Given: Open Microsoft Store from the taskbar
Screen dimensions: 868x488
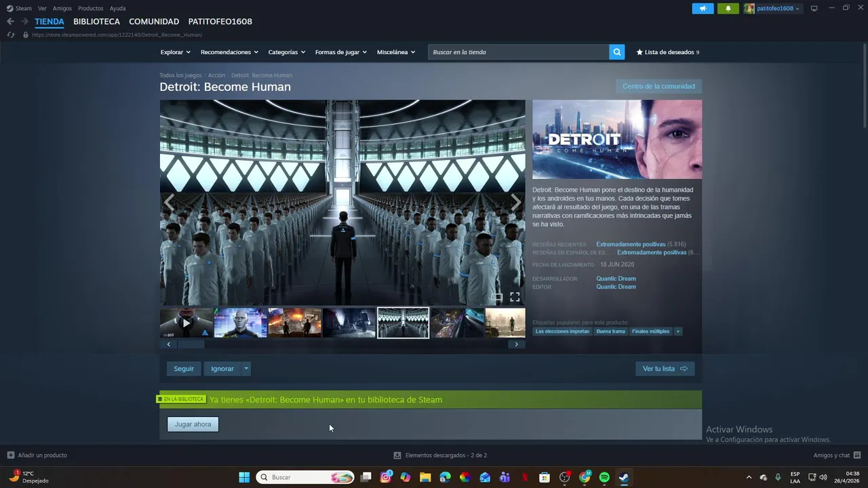Looking at the screenshot, I should tap(544, 477).
